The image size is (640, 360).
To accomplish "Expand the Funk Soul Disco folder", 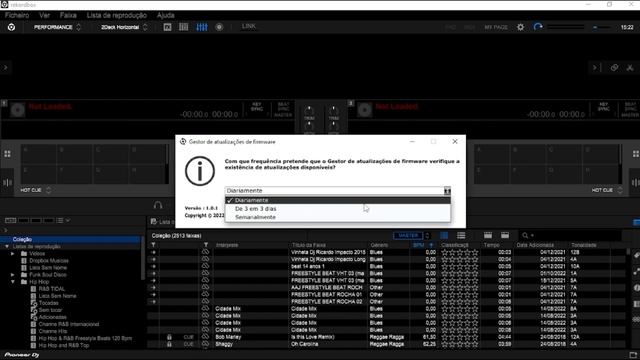I will pyautogui.click(x=13, y=275).
